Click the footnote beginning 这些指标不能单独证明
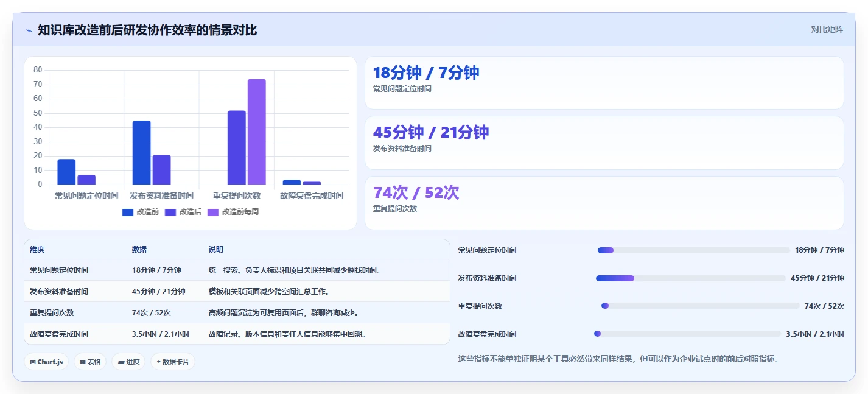 618,359
